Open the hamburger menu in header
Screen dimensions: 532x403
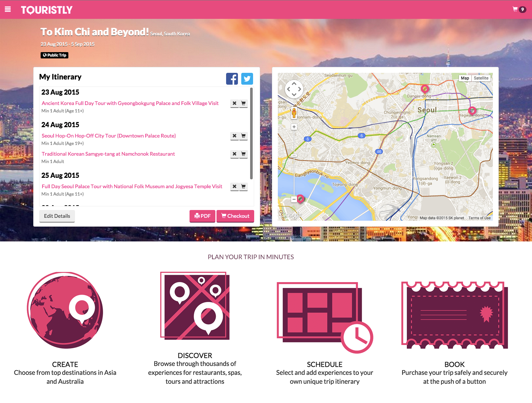pyautogui.click(x=8, y=9)
